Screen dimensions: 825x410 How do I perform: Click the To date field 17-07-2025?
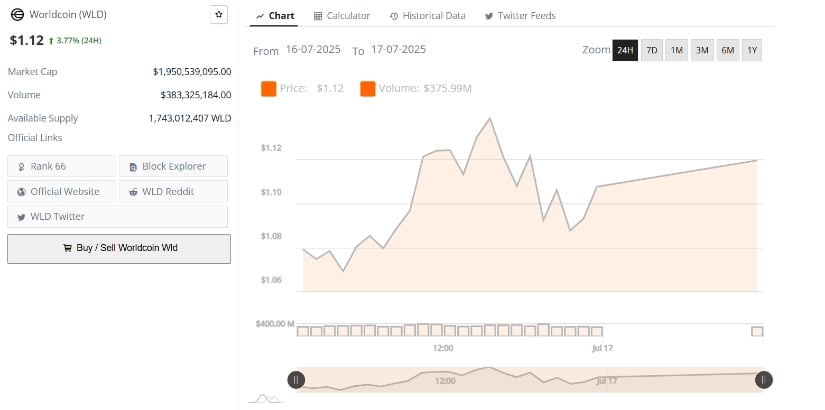[x=398, y=49]
